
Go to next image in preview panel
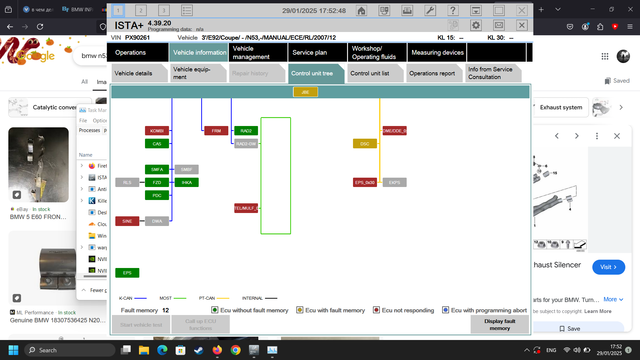tap(576, 136)
